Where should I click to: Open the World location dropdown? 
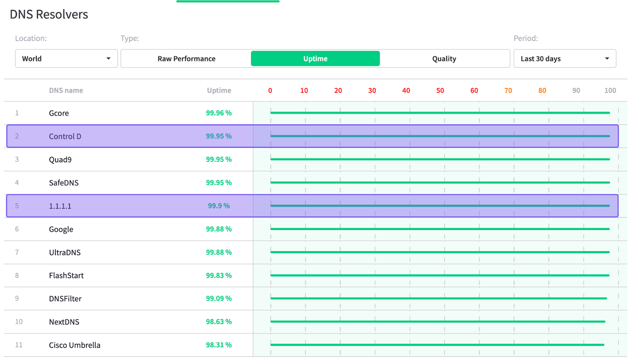(x=66, y=58)
